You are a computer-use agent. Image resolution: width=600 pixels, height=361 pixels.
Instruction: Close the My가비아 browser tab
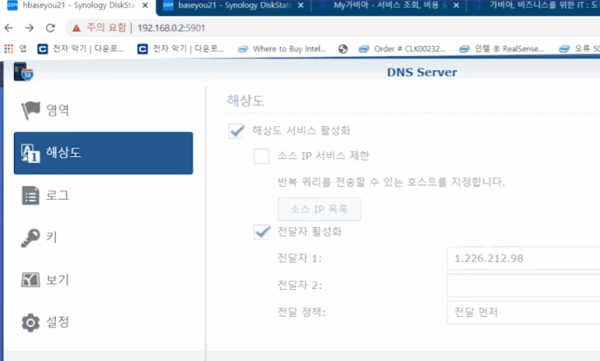pos(456,6)
